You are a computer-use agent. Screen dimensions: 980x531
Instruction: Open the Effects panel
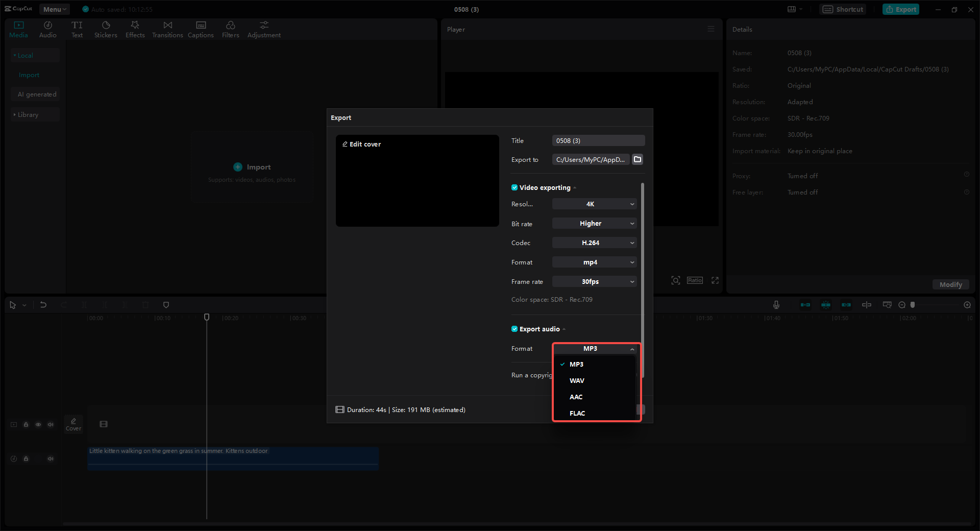(x=135, y=29)
